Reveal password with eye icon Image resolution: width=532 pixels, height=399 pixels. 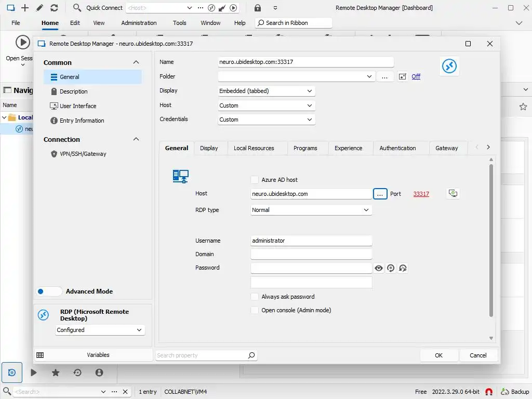(x=379, y=268)
